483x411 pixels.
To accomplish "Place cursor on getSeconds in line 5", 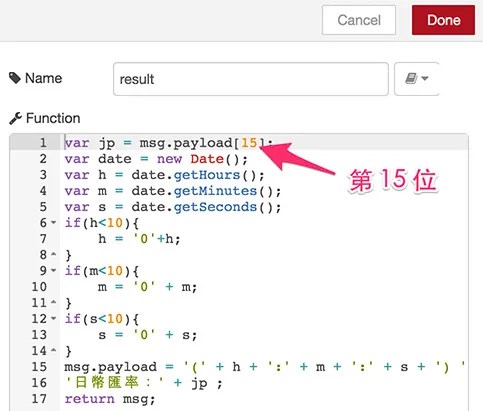I will point(215,207).
